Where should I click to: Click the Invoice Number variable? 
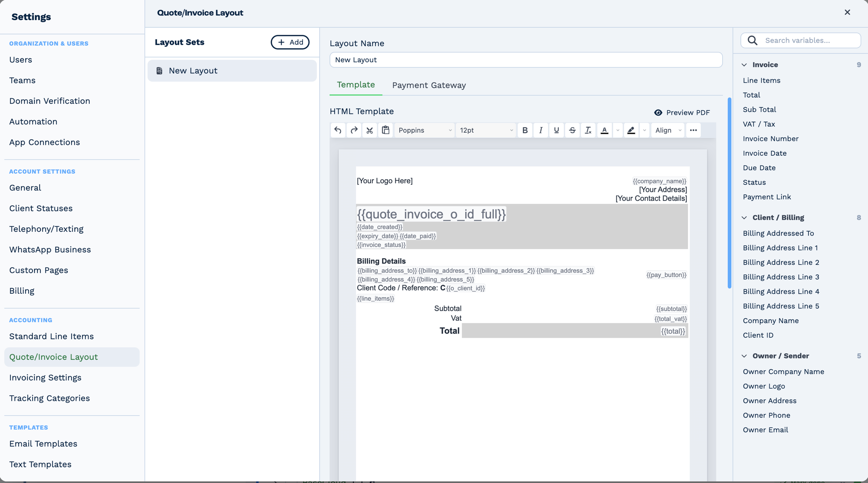(770, 139)
